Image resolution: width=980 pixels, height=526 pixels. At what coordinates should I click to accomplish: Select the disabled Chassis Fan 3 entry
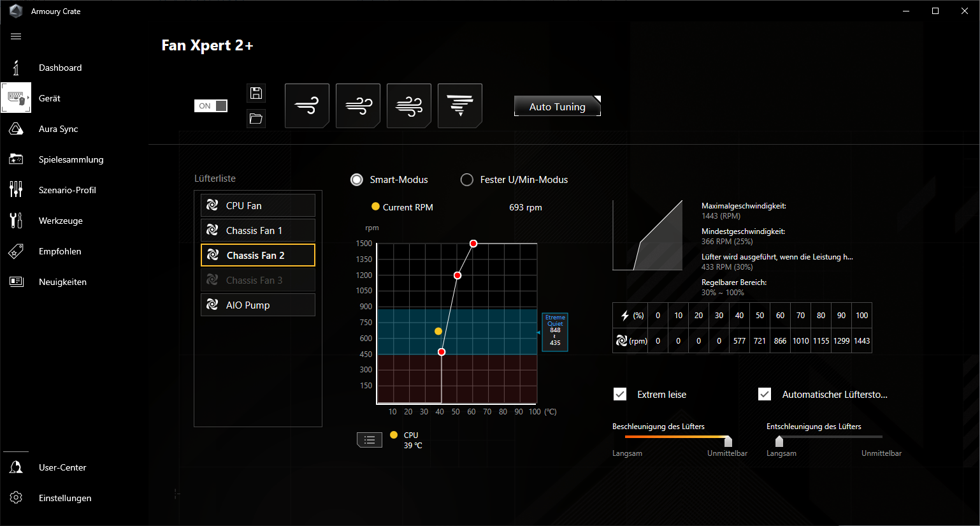pyautogui.click(x=258, y=280)
